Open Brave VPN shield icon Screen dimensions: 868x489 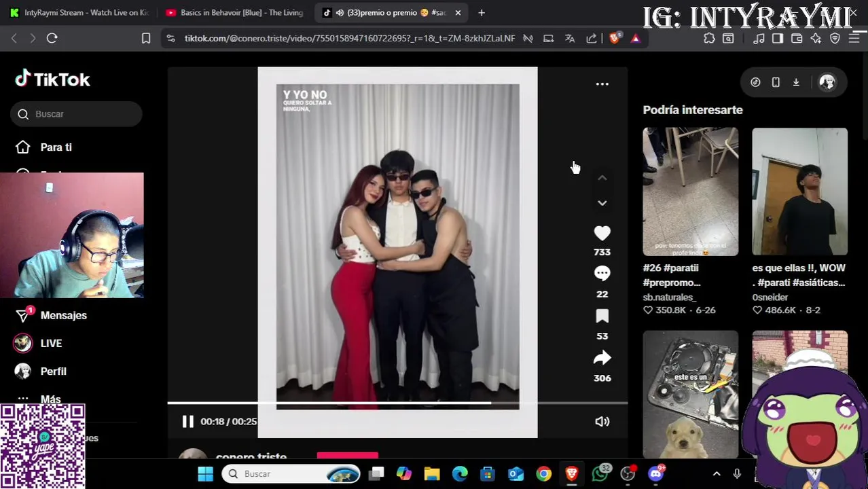coord(835,38)
